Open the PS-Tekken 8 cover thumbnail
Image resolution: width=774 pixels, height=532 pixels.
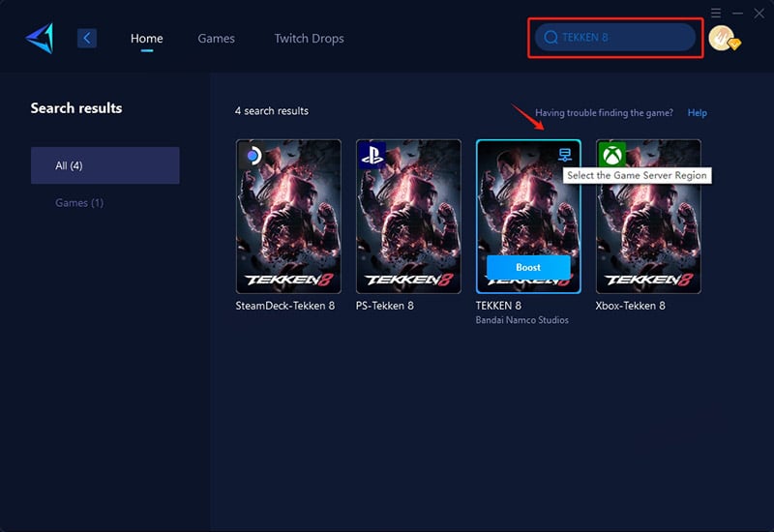[408, 216]
